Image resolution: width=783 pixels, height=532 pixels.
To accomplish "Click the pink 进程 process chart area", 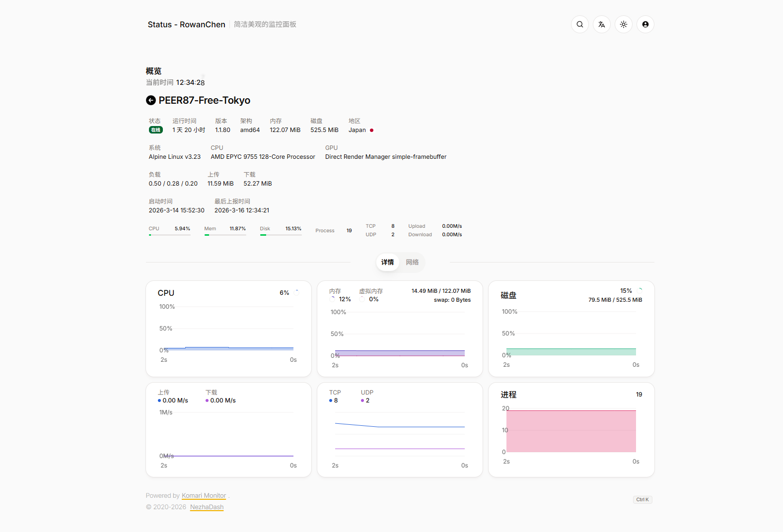I will [571, 431].
